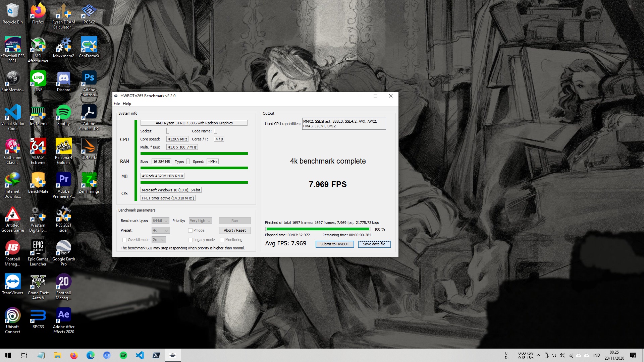Open the notification center icon
Image resolution: width=644 pixels, height=362 pixels.
633,356
